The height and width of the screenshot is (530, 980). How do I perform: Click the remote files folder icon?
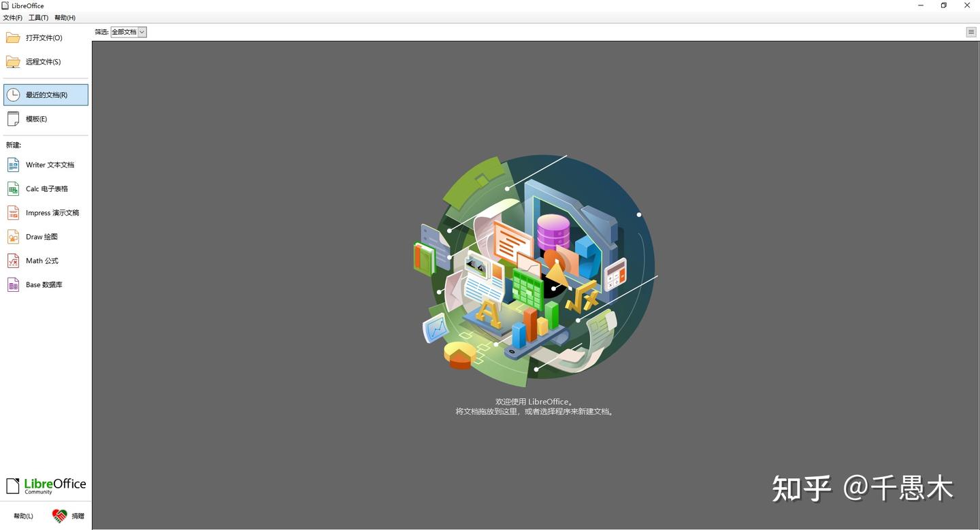click(x=13, y=61)
